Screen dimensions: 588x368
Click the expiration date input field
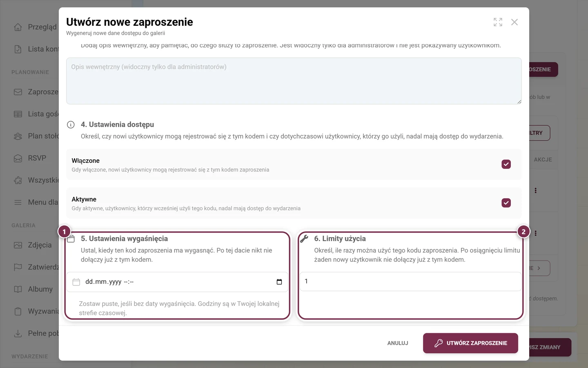click(x=177, y=282)
